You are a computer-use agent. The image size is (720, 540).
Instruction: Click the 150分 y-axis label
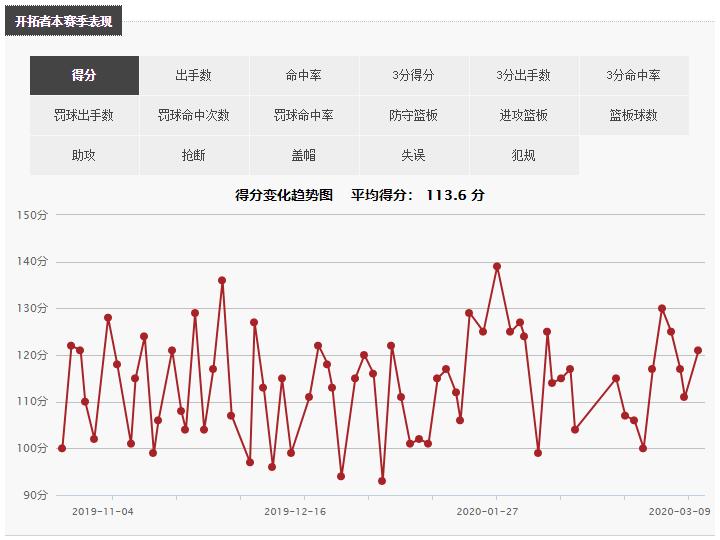pos(32,215)
